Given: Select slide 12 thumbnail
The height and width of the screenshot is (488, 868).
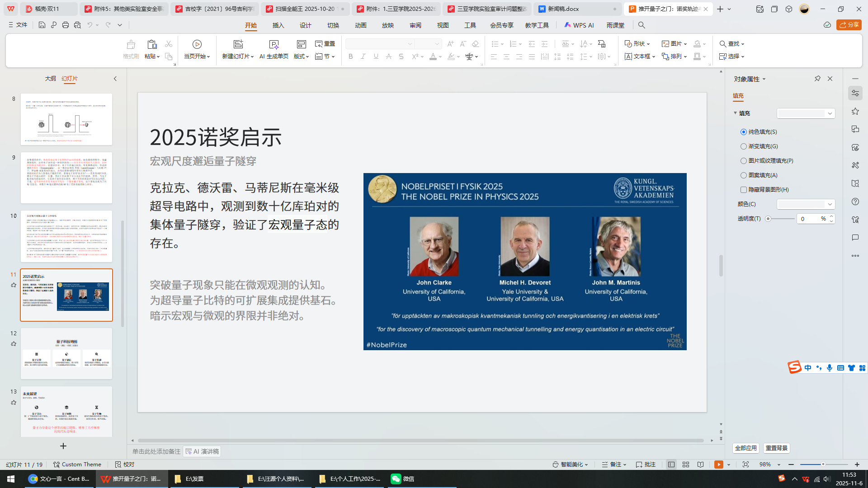Looking at the screenshot, I should point(66,353).
